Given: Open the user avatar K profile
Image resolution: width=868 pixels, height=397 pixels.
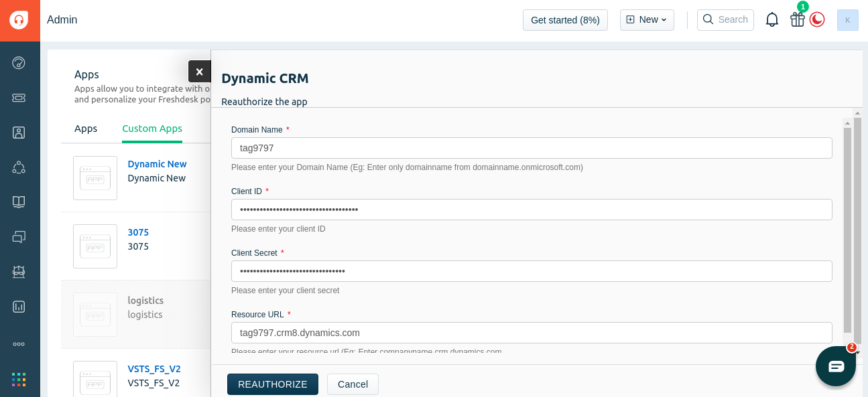Looking at the screenshot, I should pos(848,20).
